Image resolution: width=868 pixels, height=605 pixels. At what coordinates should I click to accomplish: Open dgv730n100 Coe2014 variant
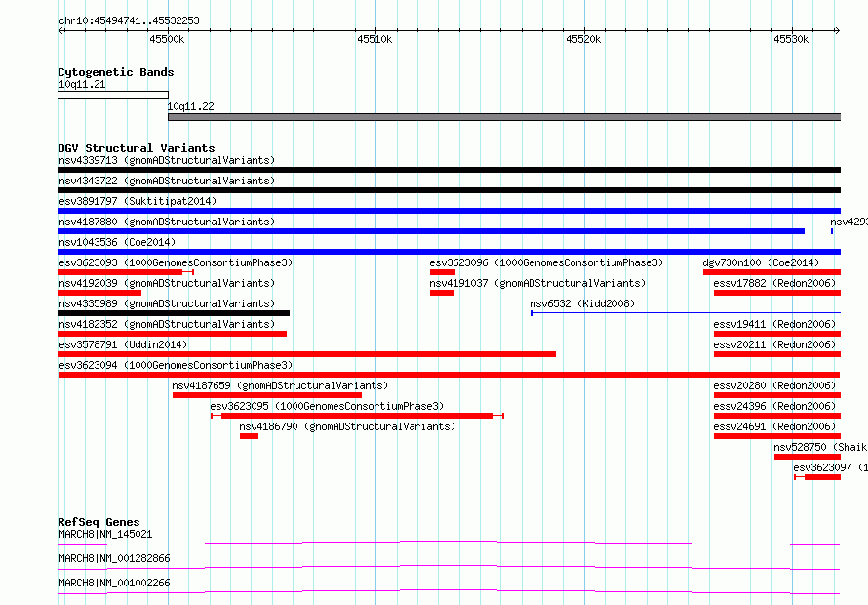pos(761,262)
